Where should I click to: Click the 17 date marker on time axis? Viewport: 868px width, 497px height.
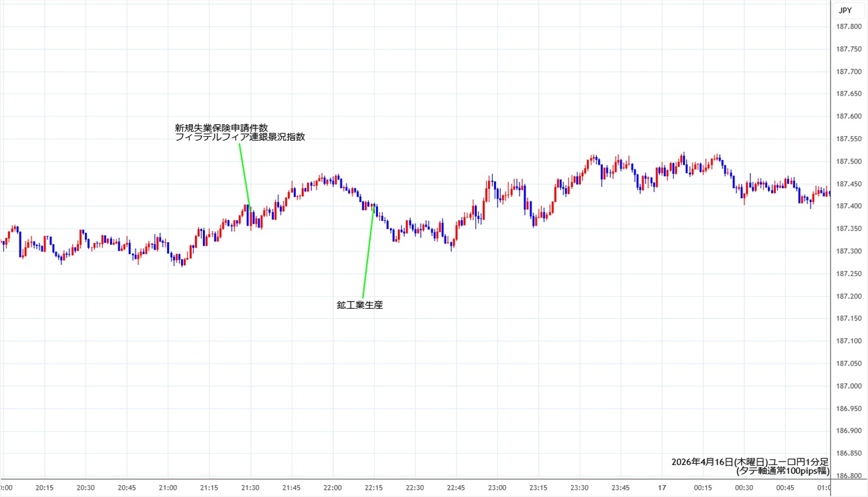pos(661,488)
